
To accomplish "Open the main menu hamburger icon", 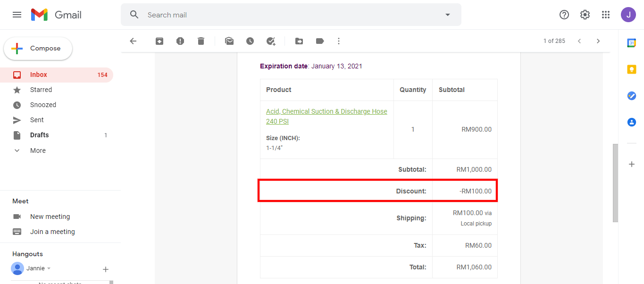I will click(17, 15).
